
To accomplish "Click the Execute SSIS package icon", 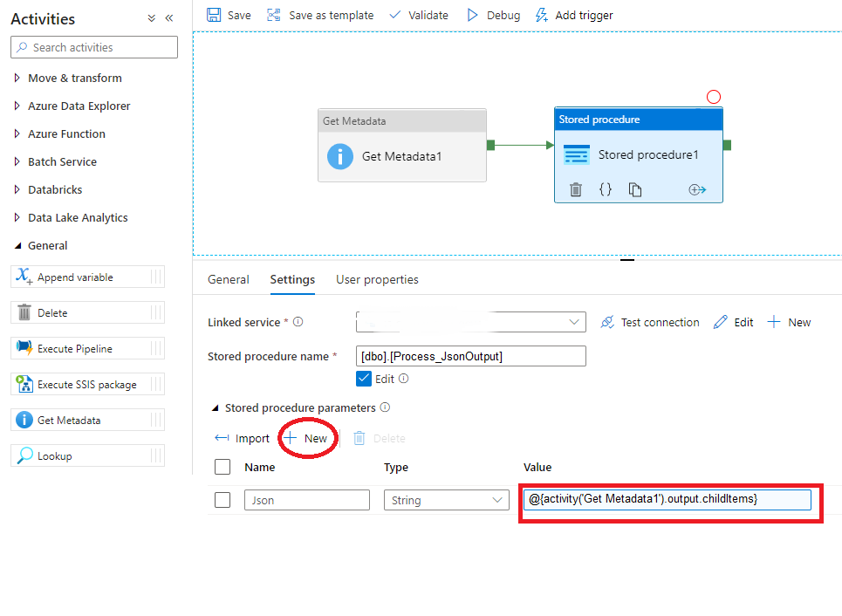I will coord(24,384).
